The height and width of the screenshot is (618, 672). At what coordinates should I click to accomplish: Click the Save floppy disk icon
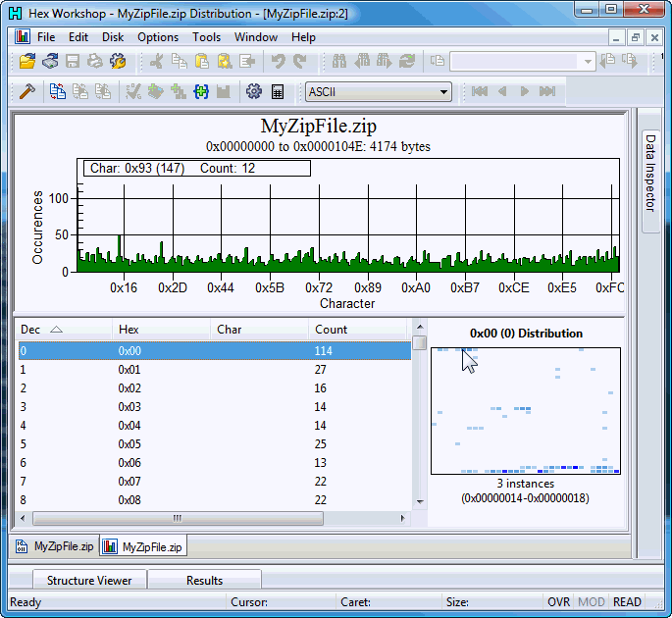point(73,61)
